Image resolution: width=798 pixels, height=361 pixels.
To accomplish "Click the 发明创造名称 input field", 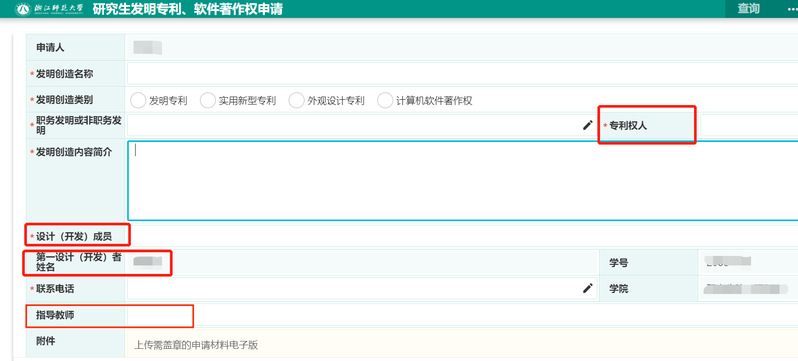I will [463, 74].
